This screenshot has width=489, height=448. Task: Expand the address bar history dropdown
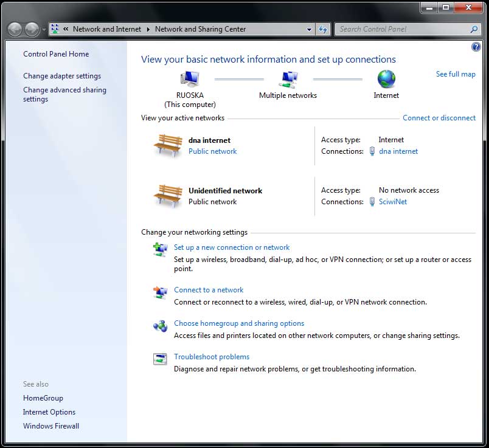tap(310, 29)
